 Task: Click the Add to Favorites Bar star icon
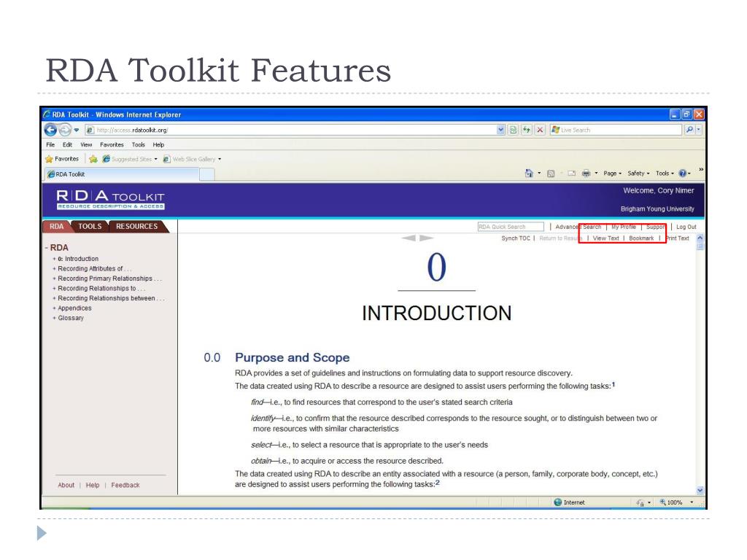point(93,159)
